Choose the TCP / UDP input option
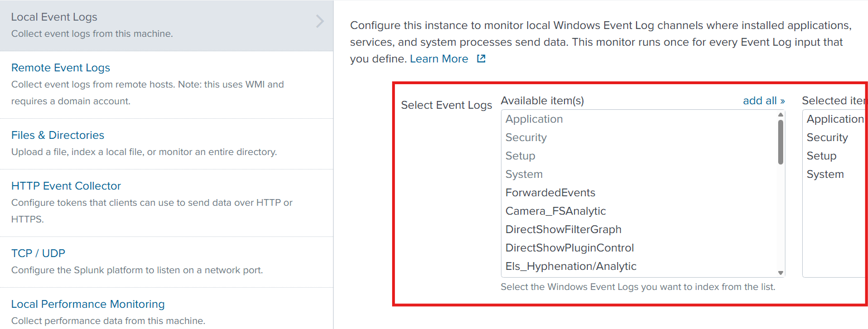Viewport: 868px width, 329px height. point(38,253)
